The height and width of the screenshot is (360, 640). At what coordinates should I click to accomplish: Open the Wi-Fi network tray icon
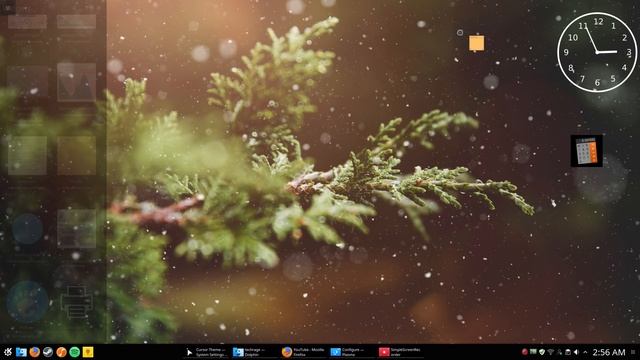pyautogui.click(x=551, y=352)
